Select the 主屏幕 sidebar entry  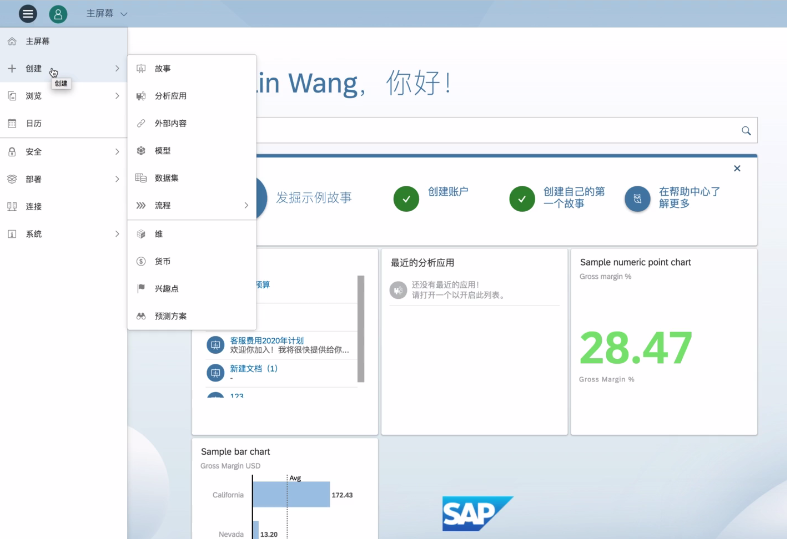coord(63,41)
